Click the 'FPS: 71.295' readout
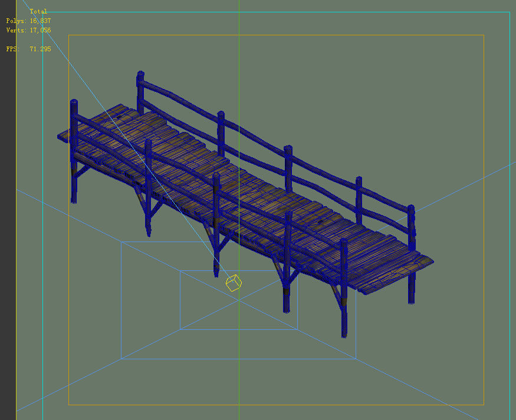516x420 pixels. [29, 49]
